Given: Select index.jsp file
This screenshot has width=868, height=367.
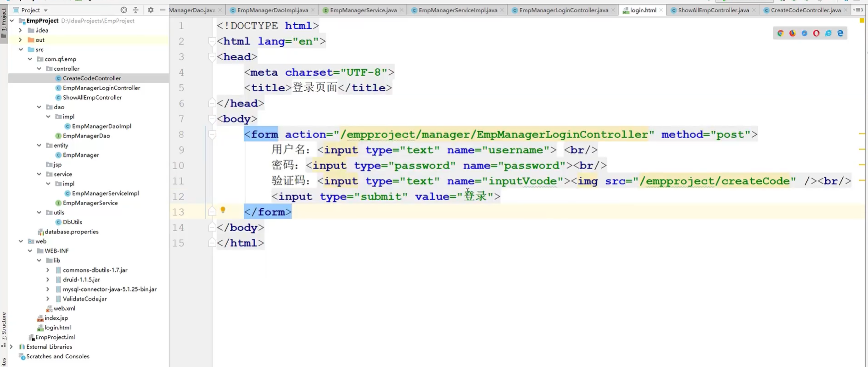Looking at the screenshot, I should coord(56,318).
